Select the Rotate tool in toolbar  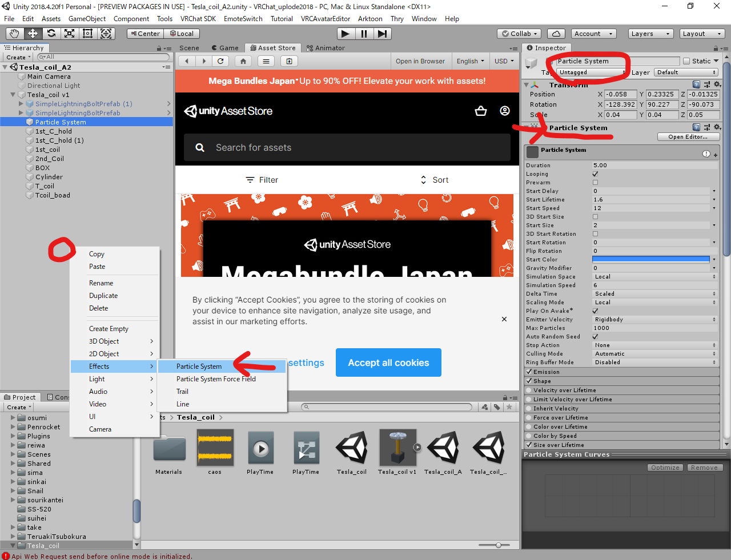[x=51, y=34]
